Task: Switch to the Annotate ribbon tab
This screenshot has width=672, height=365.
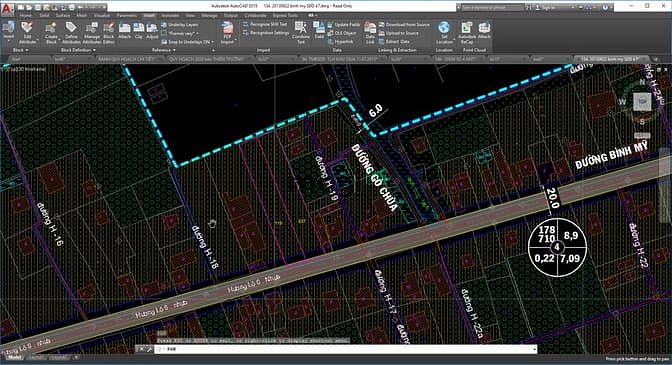Action: click(170, 15)
